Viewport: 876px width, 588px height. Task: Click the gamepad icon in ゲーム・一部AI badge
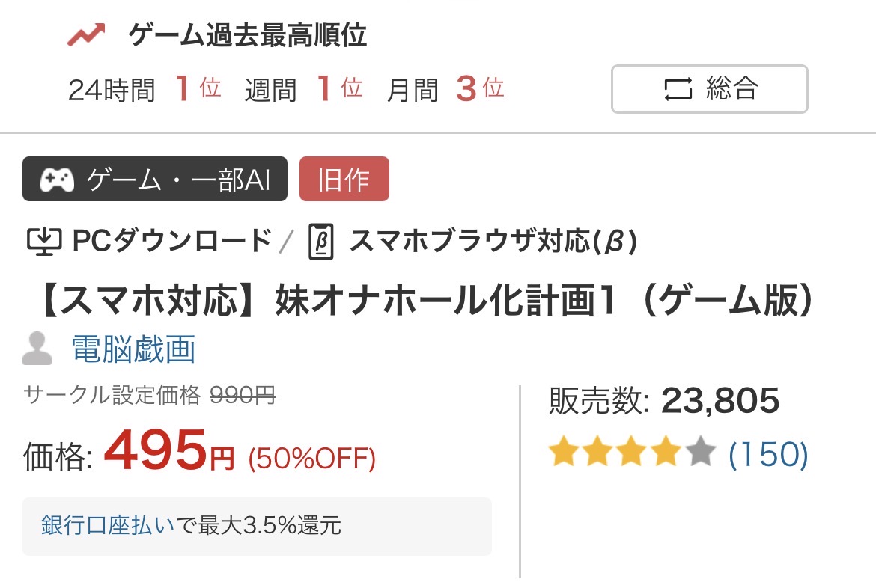tap(57, 180)
